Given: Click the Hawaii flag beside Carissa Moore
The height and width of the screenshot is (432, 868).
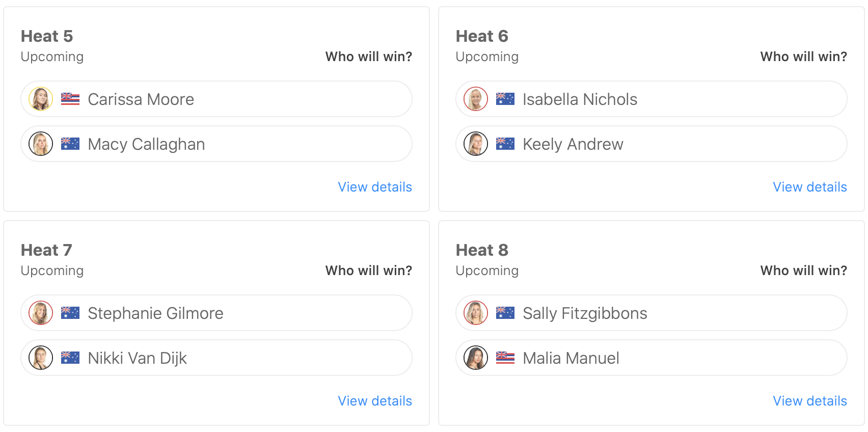Looking at the screenshot, I should click(x=70, y=99).
